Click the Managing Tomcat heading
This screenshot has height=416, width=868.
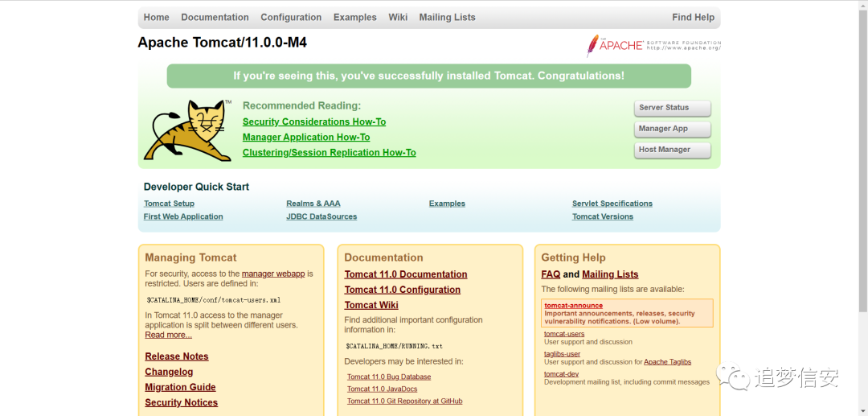pyautogui.click(x=190, y=257)
